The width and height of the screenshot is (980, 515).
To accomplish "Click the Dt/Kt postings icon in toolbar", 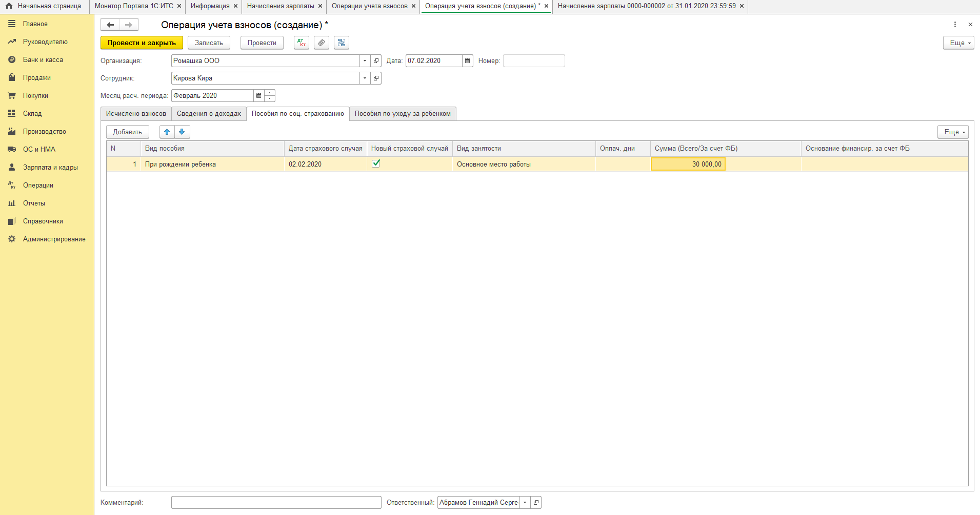I will (x=302, y=43).
